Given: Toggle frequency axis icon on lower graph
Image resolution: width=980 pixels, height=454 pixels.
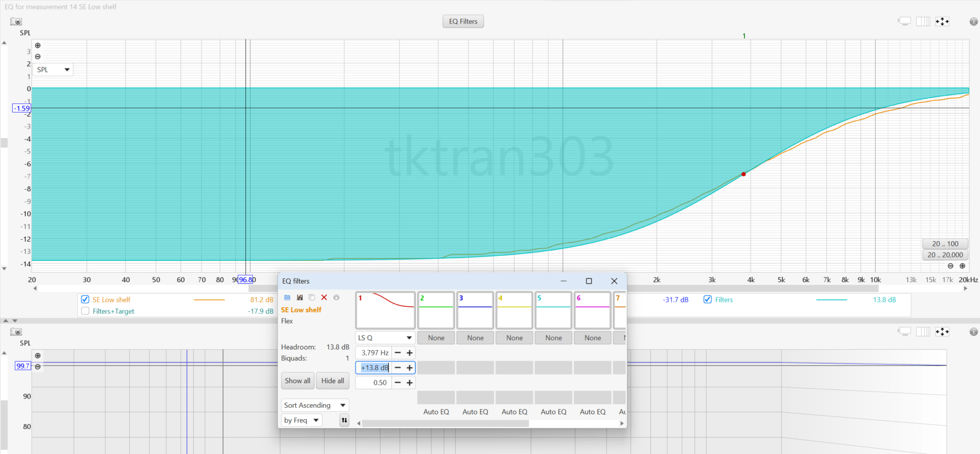Looking at the screenshot, I should coord(923,332).
